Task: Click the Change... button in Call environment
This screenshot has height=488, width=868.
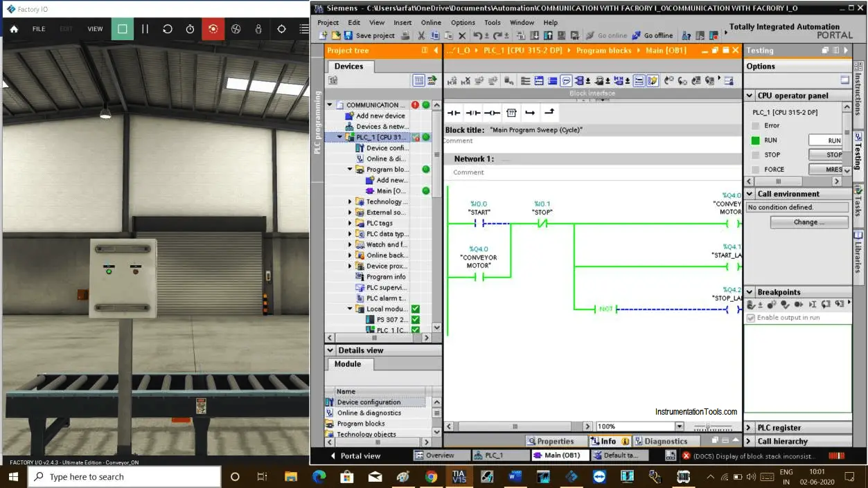Action: point(809,222)
